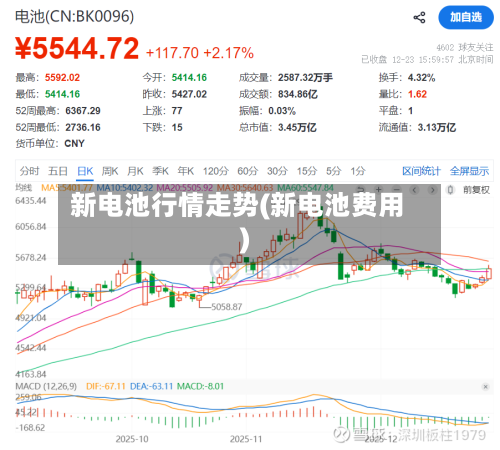
Task: Click the 5058.87 low price marker
Action: tap(227, 307)
